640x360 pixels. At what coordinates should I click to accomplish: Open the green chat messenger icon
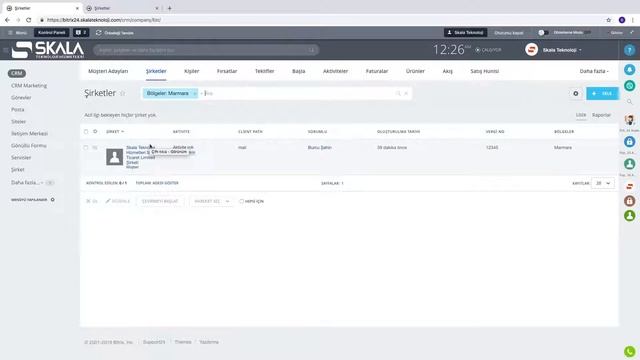point(629,86)
